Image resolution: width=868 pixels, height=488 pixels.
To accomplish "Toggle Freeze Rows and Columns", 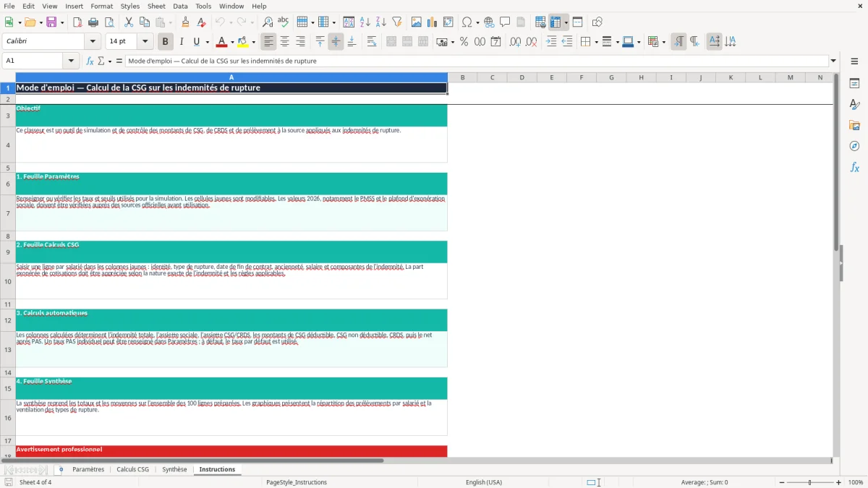I will (x=556, y=22).
